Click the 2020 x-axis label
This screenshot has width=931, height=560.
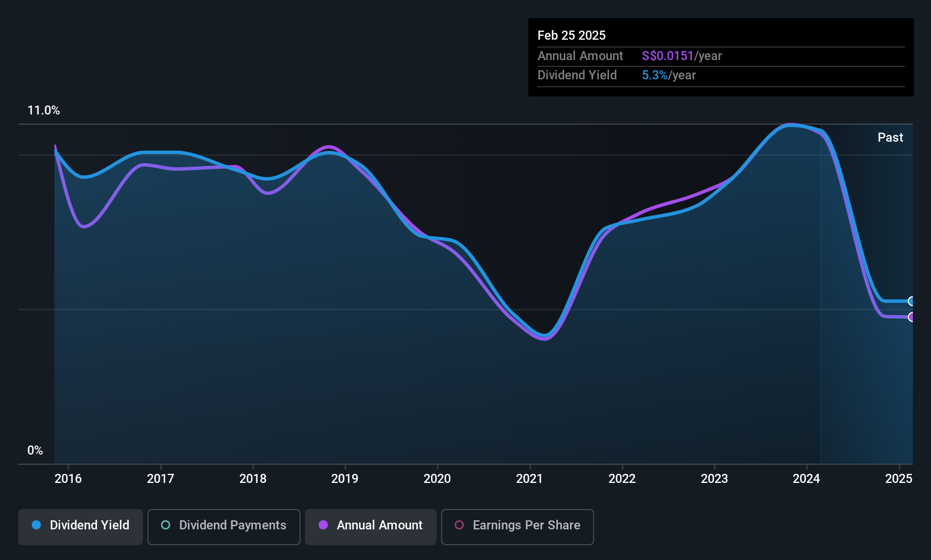(x=437, y=478)
